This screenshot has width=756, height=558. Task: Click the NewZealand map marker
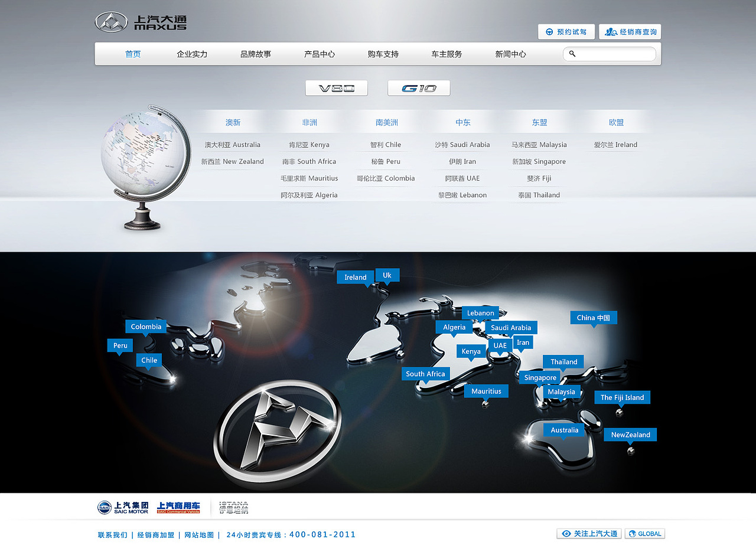pyautogui.click(x=630, y=435)
